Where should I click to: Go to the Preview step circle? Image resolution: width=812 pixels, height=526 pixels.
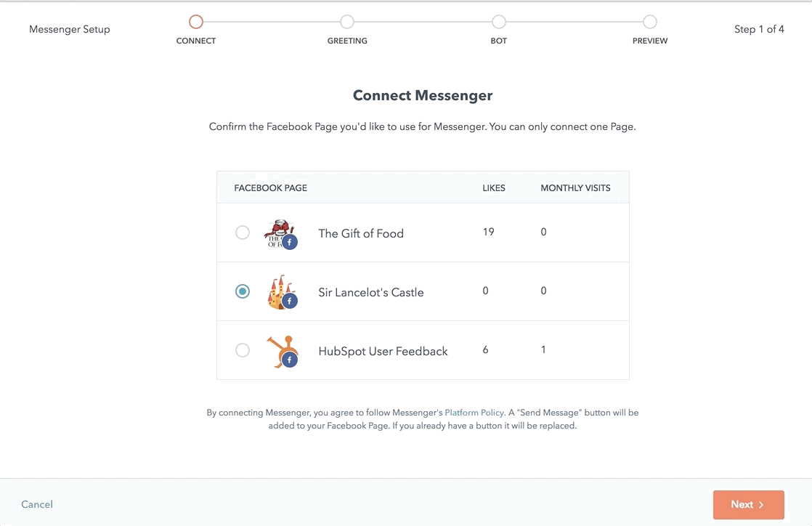click(650, 22)
